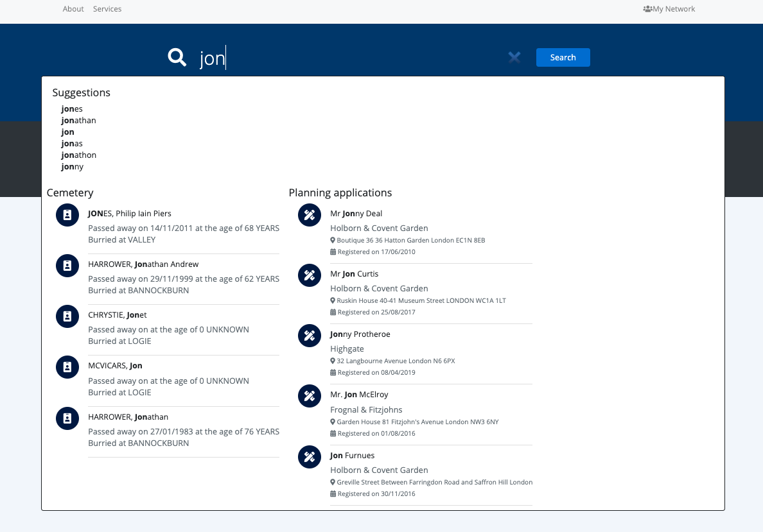Screen dimensions: 763x532
Task: Select the 'jonathon' suggestion
Action: point(79,155)
